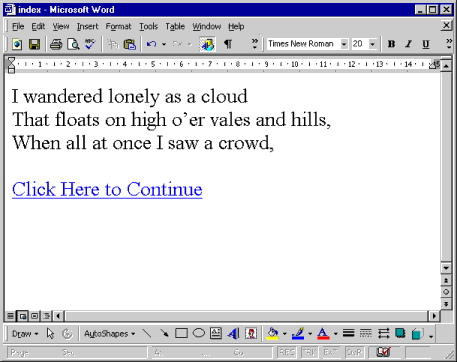This screenshot has height=362, width=457.
Task: Toggle Bold formatting
Action: pos(392,44)
